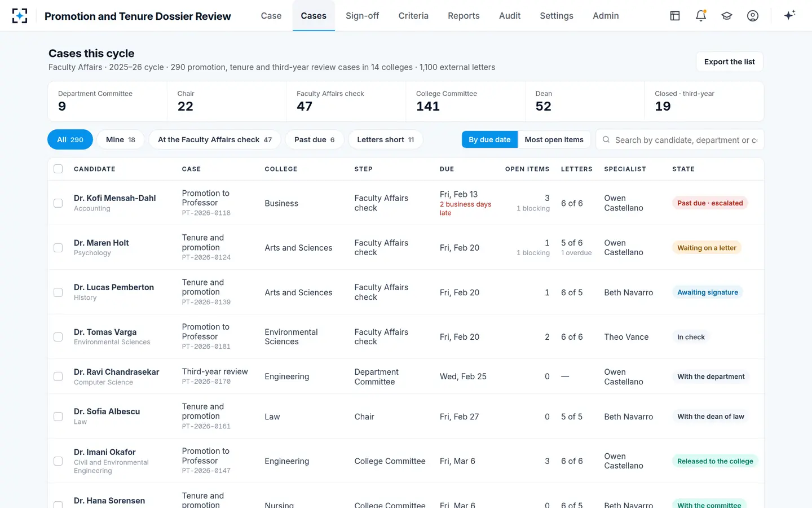Image resolution: width=812 pixels, height=508 pixels.
Task: Check the box for Dr. Sofia Albescu
Action: (x=58, y=417)
